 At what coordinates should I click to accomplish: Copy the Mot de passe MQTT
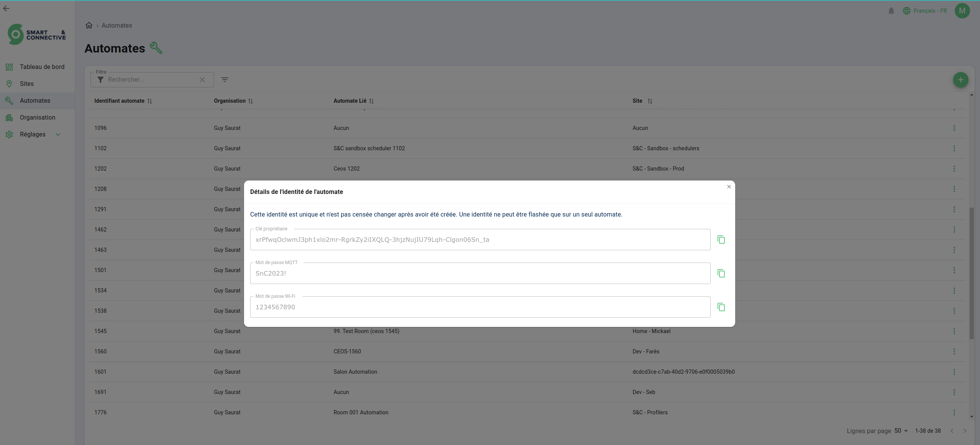pos(721,273)
